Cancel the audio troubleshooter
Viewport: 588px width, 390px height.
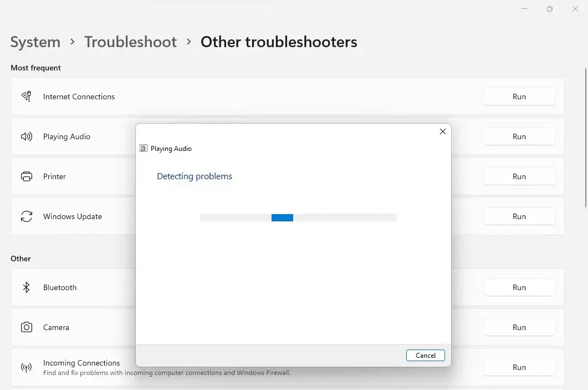click(425, 356)
